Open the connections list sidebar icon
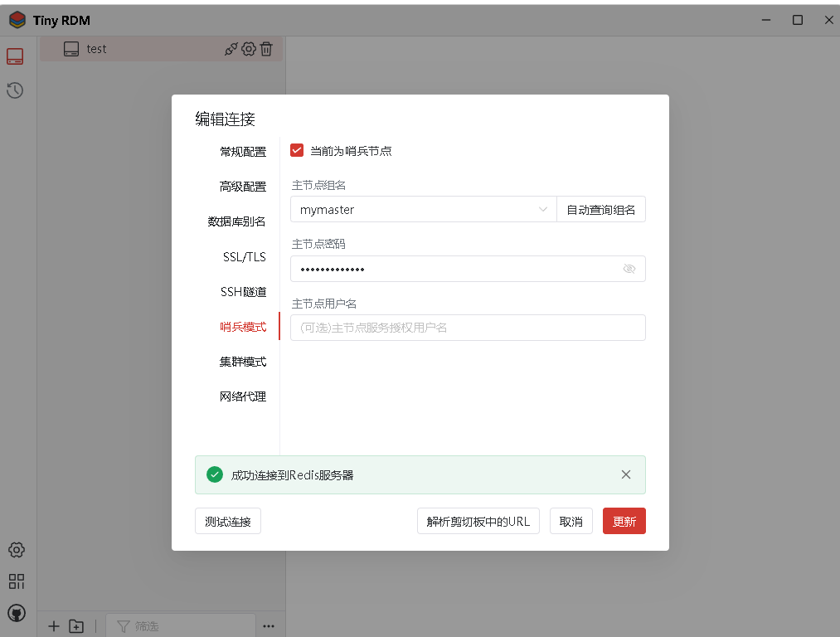Screen dimensions: 840x637 [x=15, y=56]
